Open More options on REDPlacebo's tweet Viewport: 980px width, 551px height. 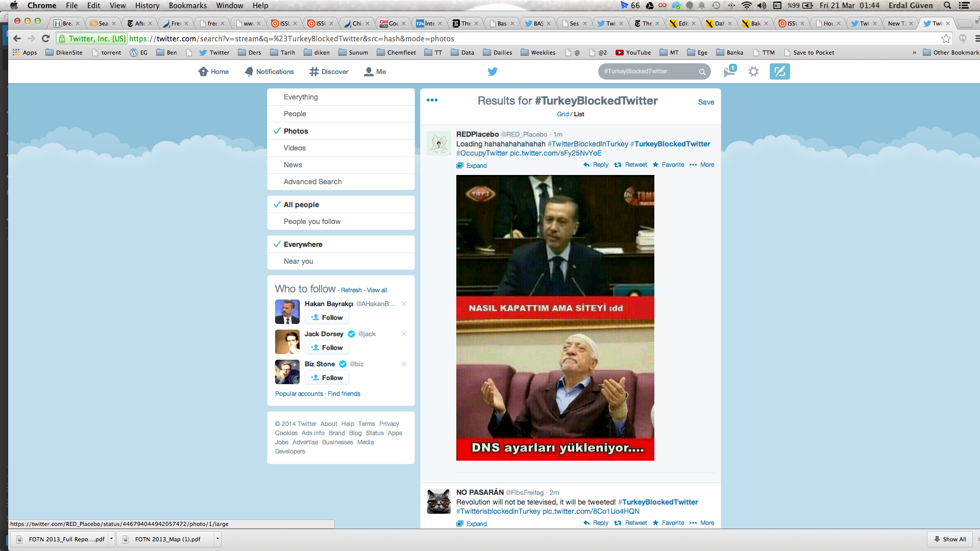point(702,165)
